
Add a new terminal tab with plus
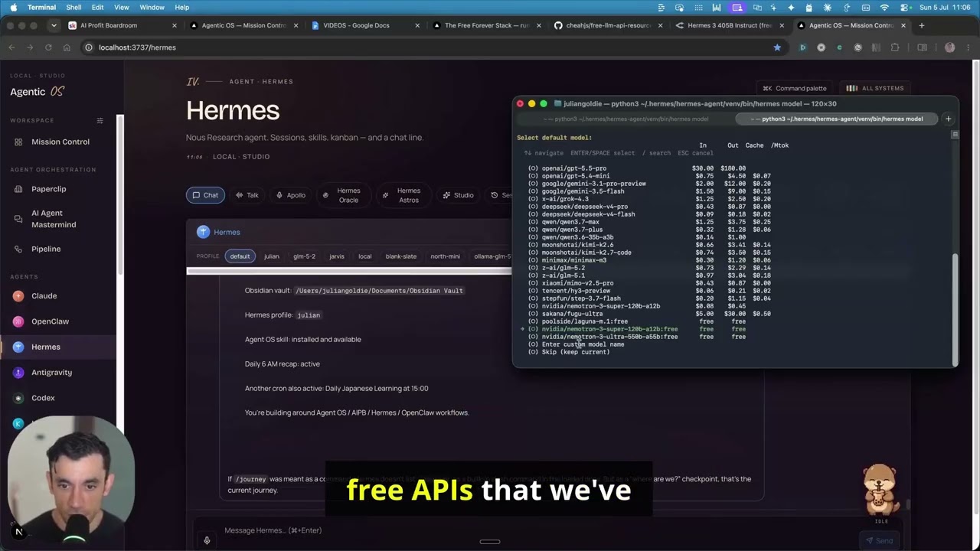(x=948, y=119)
